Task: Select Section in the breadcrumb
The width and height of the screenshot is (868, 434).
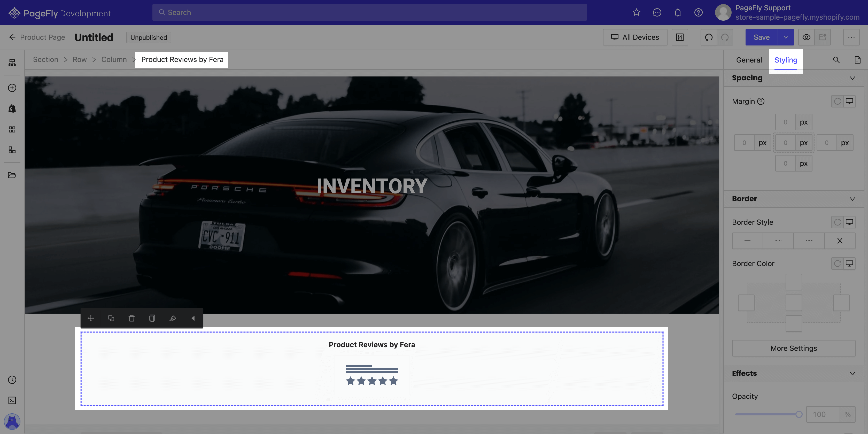Action: (45, 60)
